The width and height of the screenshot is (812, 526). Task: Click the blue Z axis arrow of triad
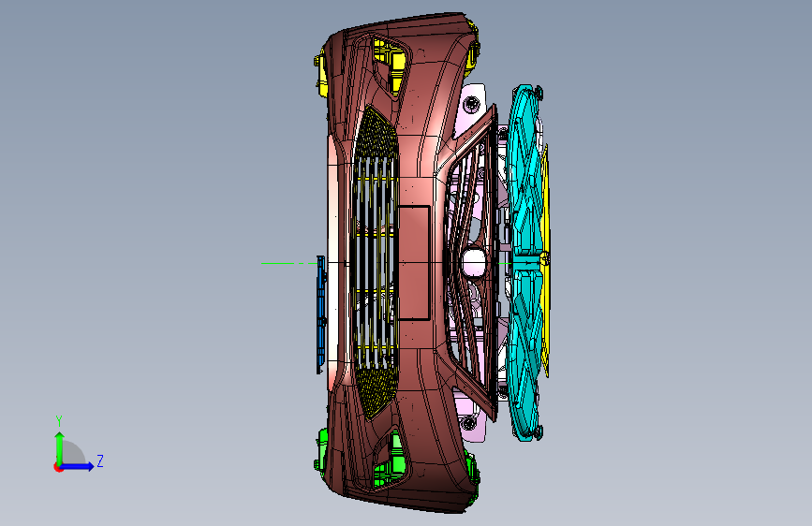tap(78, 466)
